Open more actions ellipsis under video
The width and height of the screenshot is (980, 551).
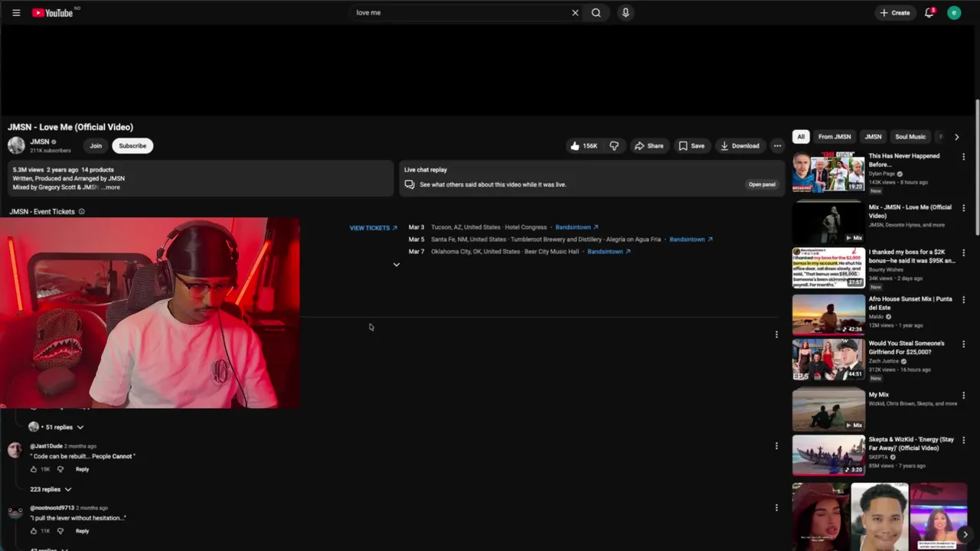[x=777, y=145]
